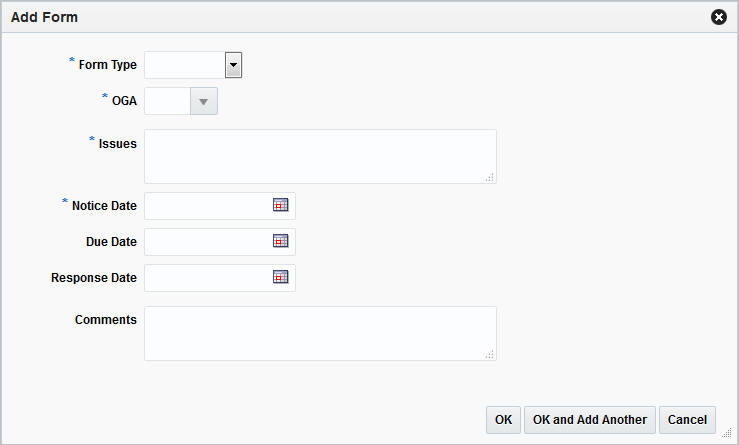Click the Comments box resize grip
The width and height of the screenshot is (739, 445).
pos(489,354)
